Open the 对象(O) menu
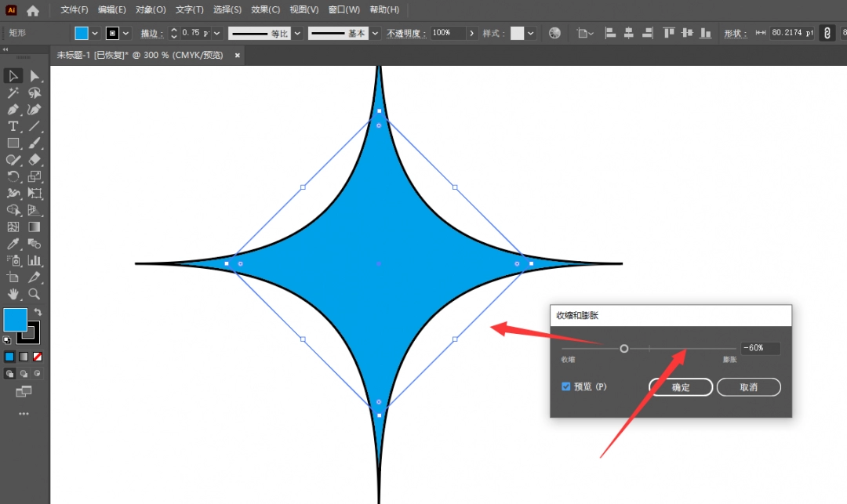 tap(151, 10)
